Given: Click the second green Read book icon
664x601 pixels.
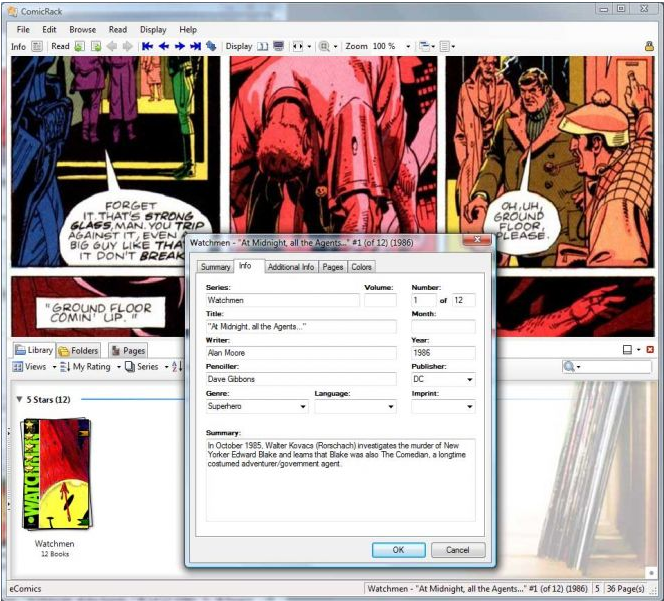Looking at the screenshot, I should click(x=96, y=46).
